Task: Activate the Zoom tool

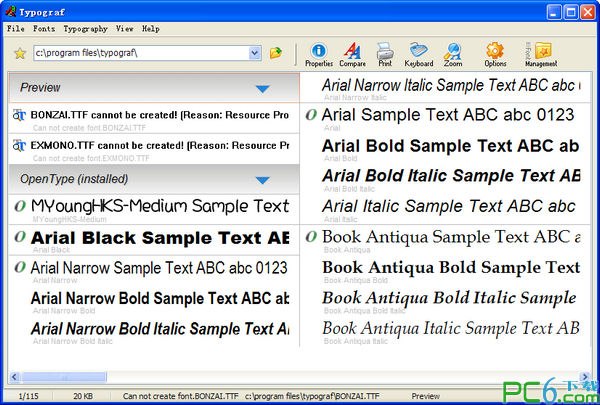Action: 453,55
